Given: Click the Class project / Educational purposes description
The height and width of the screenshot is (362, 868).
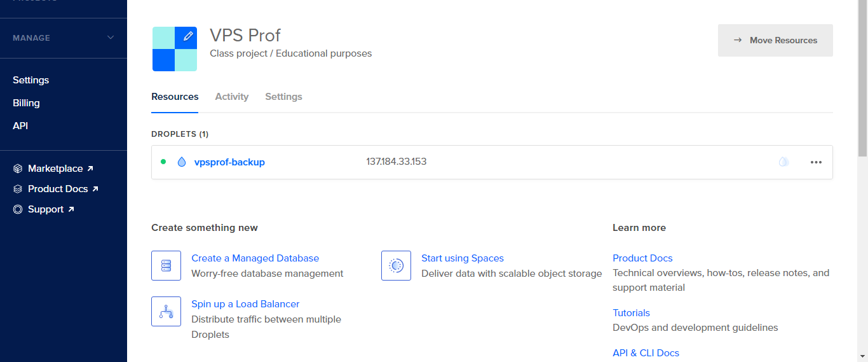Looking at the screenshot, I should (x=291, y=53).
